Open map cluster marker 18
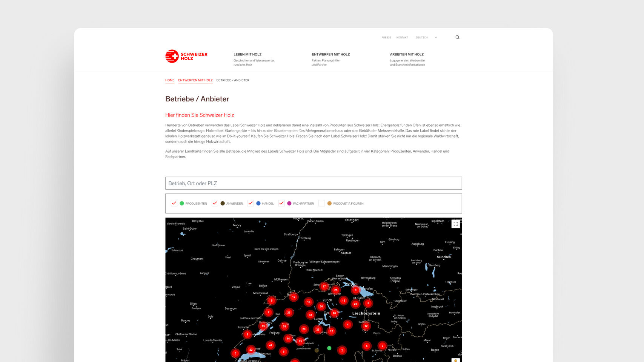644x362 pixels. pyautogui.click(x=309, y=302)
